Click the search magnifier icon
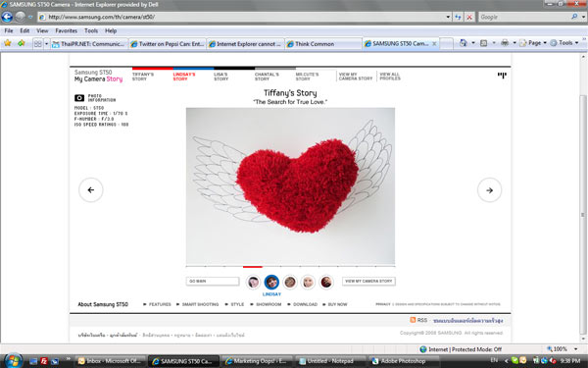This screenshot has height=368, width=588. (574, 17)
